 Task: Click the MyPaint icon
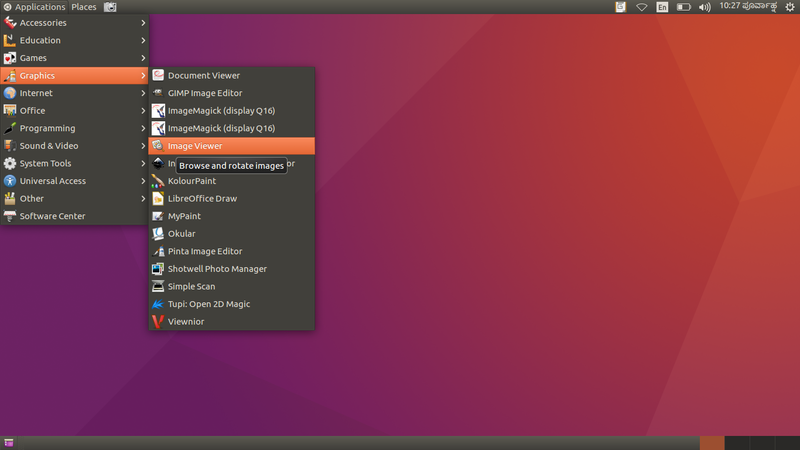(158, 216)
